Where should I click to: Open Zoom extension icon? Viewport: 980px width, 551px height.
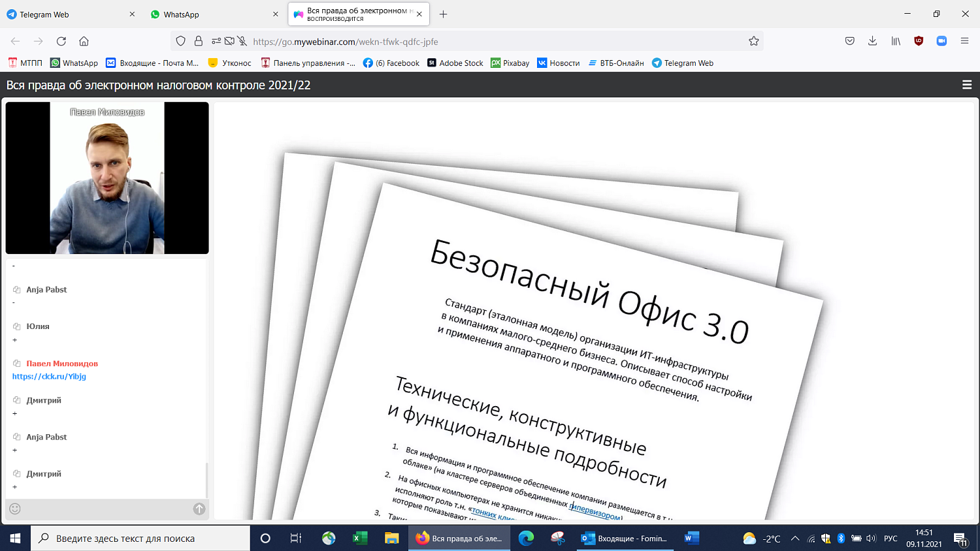(941, 41)
